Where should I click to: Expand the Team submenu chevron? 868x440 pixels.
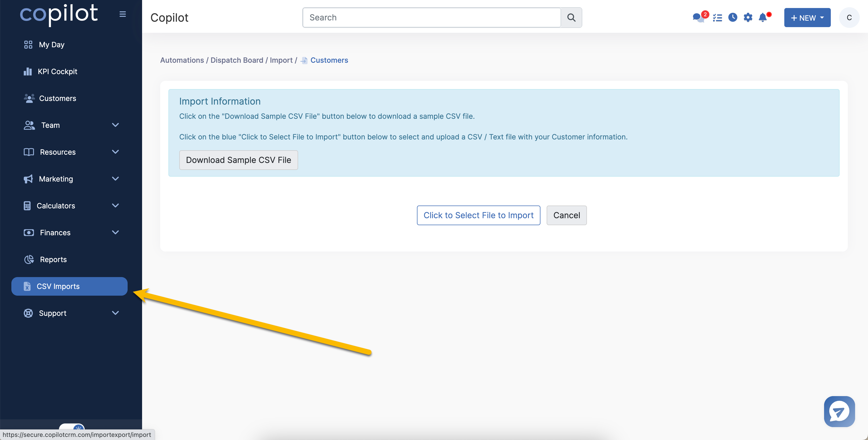coord(115,125)
